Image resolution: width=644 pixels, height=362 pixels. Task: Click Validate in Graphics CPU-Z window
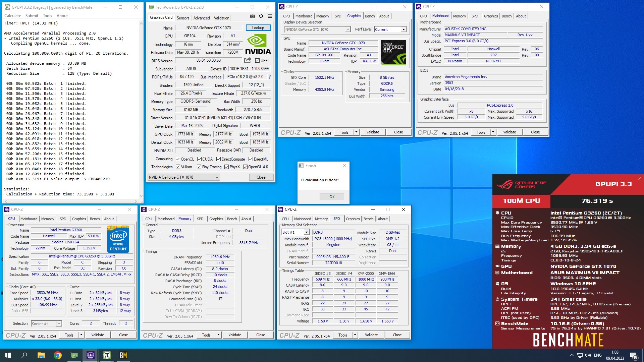373,132
